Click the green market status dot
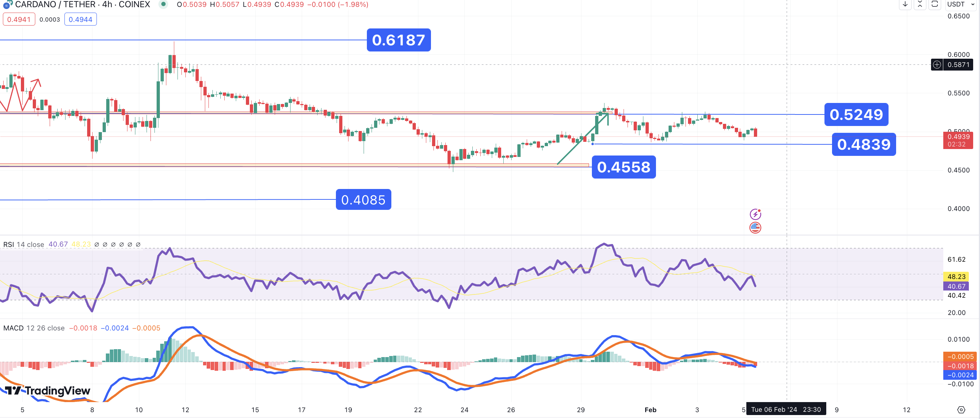 (x=163, y=5)
